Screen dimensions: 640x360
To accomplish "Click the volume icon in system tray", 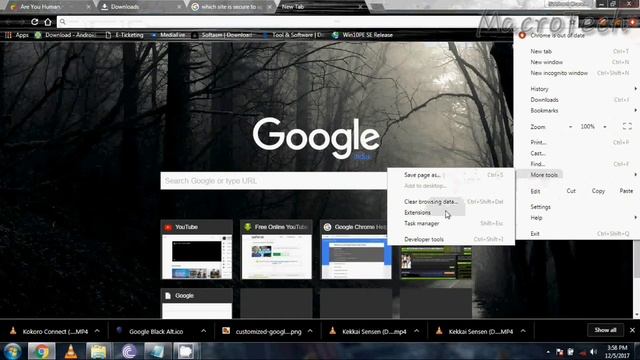I will tap(593, 352).
